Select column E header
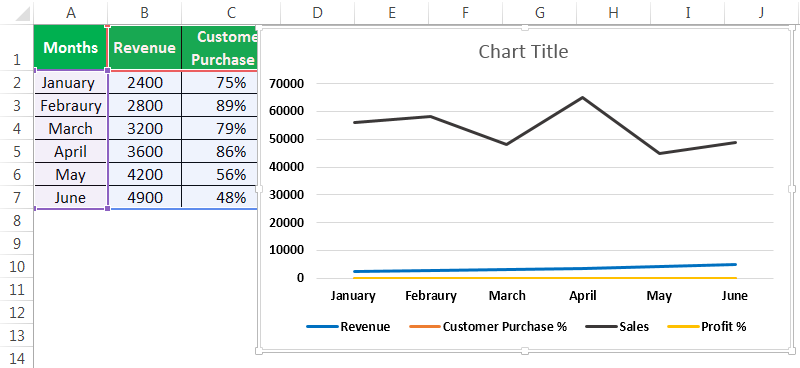This screenshot has width=800, height=368. click(392, 12)
